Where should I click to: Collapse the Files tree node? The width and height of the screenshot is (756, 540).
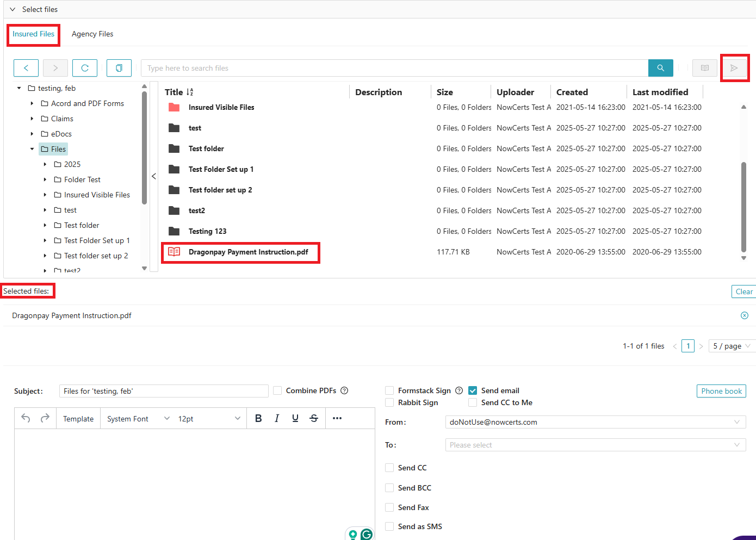point(32,149)
